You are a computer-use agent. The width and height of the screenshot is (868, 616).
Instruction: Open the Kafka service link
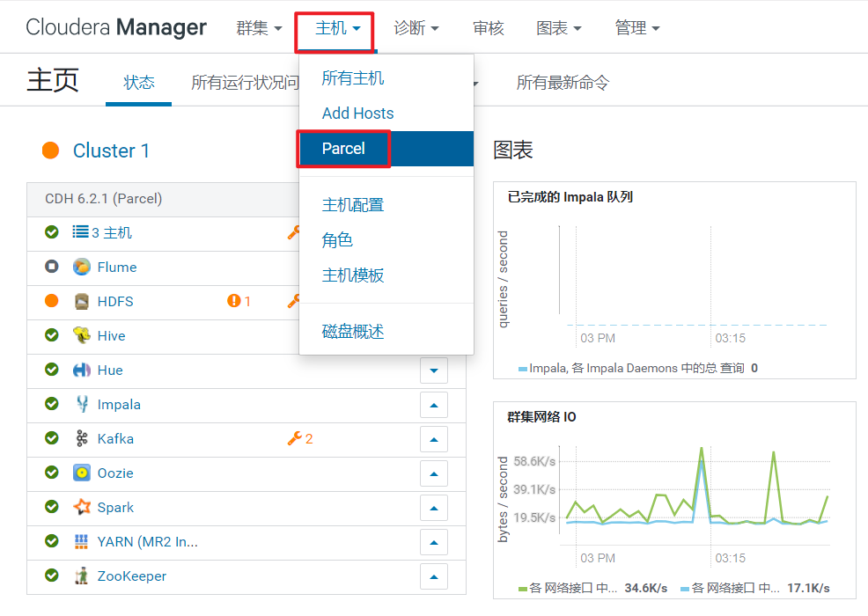[115, 438]
